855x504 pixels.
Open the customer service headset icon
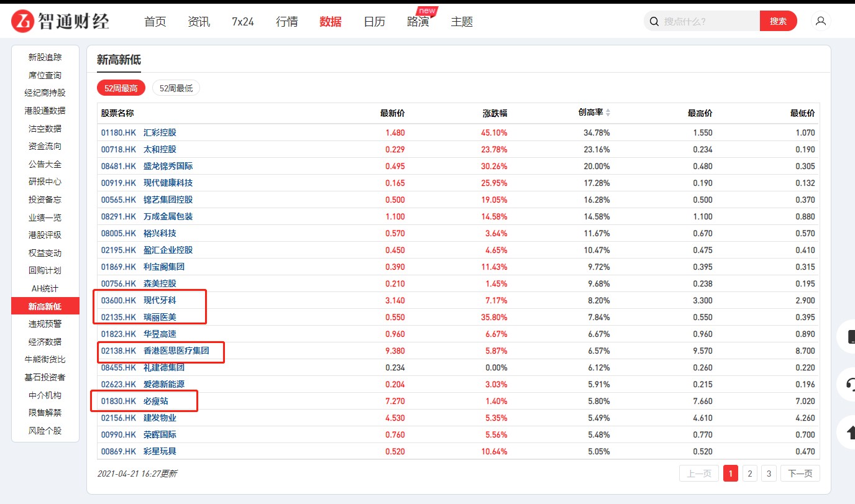849,384
